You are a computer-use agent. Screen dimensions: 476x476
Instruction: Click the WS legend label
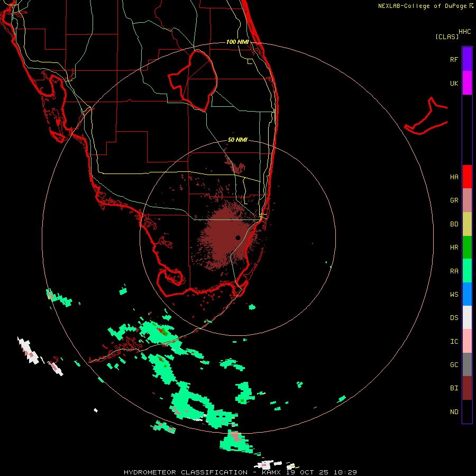point(454,295)
